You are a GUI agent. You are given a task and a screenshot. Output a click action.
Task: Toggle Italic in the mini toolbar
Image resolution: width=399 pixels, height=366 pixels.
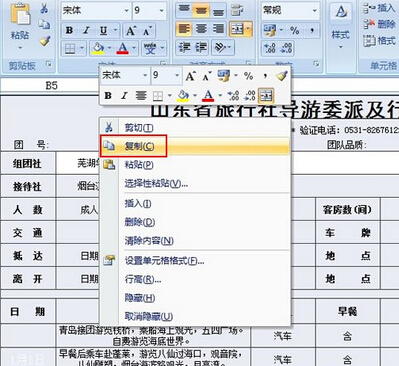coord(124,96)
